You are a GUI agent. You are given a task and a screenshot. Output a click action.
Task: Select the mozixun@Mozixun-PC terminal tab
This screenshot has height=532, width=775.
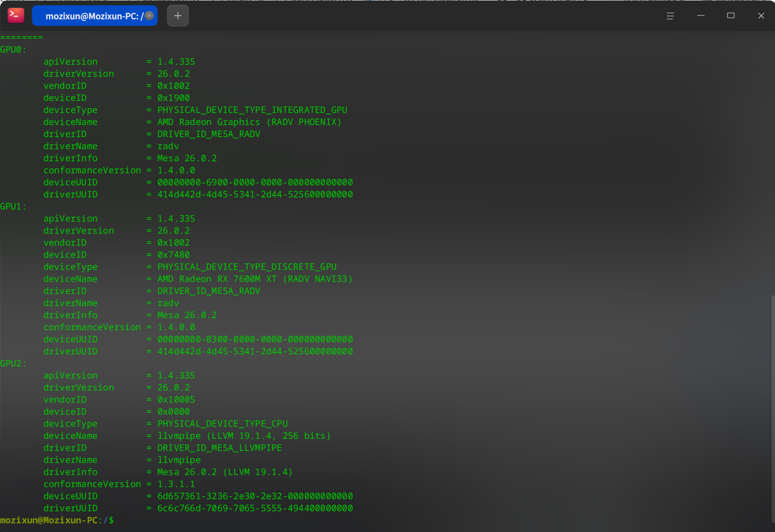[x=95, y=16]
